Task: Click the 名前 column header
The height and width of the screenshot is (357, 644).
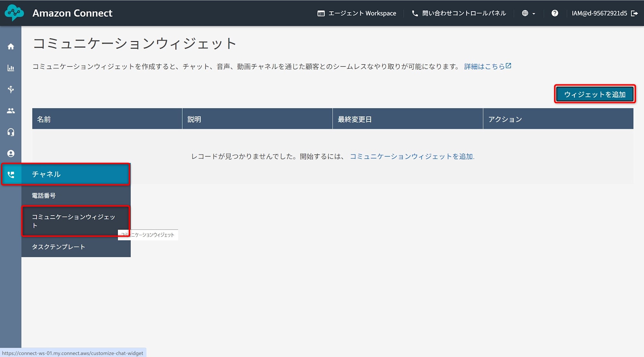Action: pos(107,119)
